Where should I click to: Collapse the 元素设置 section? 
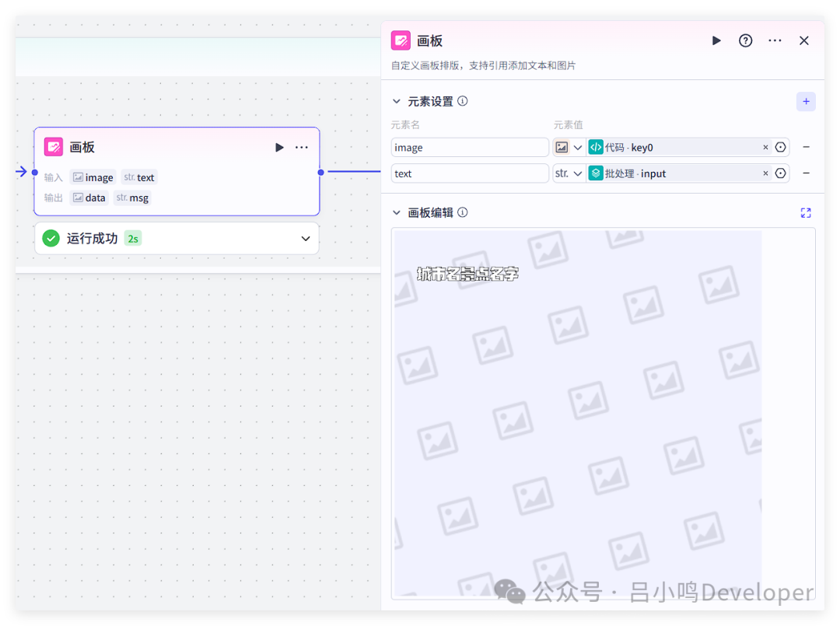pyautogui.click(x=397, y=101)
